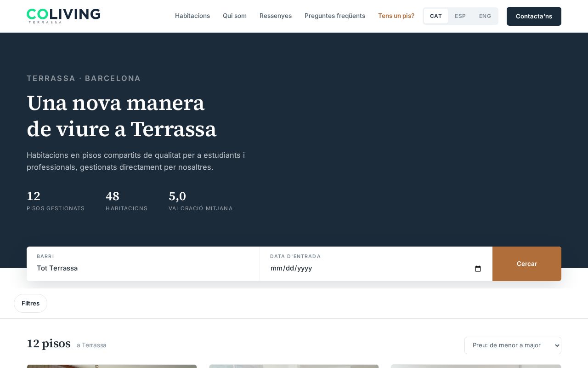Open Preguntes freqüents page

[335, 16]
